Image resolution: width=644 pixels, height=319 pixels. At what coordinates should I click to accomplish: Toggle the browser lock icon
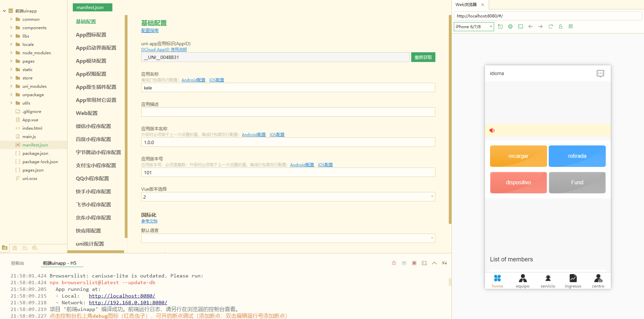[560, 26]
